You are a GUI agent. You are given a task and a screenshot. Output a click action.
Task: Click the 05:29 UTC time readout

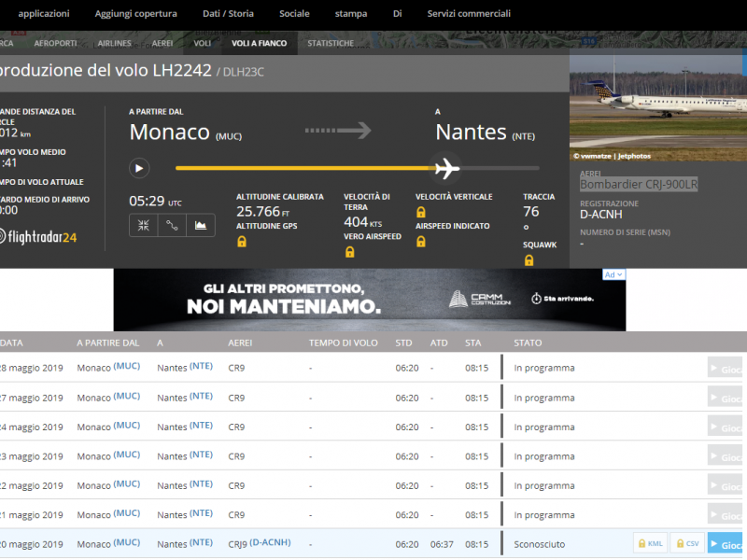click(155, 201)
